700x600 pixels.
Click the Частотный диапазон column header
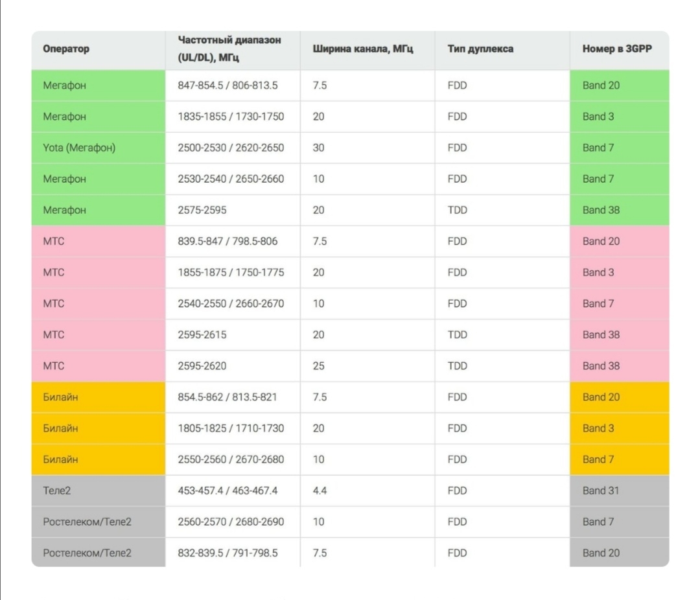(229, 49)
